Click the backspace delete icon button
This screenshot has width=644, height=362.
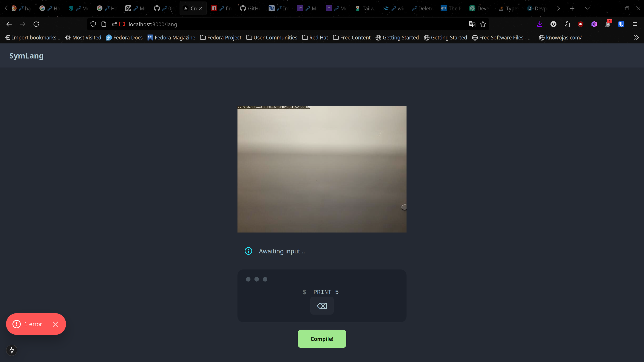[x=322, y=306]
